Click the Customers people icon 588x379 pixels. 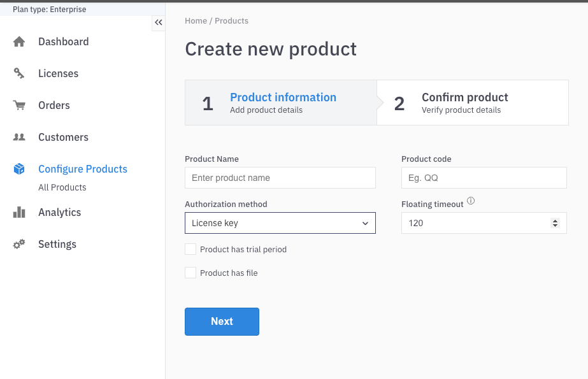(19, 138)
